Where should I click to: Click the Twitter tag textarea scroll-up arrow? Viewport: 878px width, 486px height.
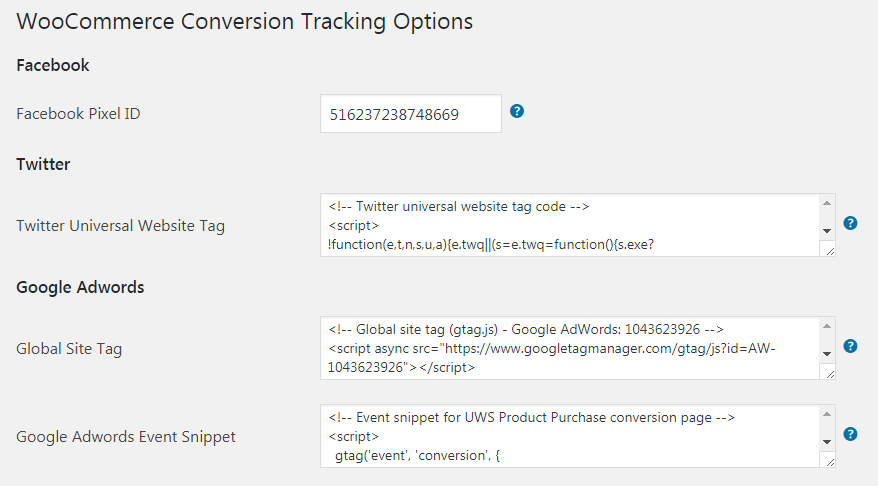pos(827,203)
